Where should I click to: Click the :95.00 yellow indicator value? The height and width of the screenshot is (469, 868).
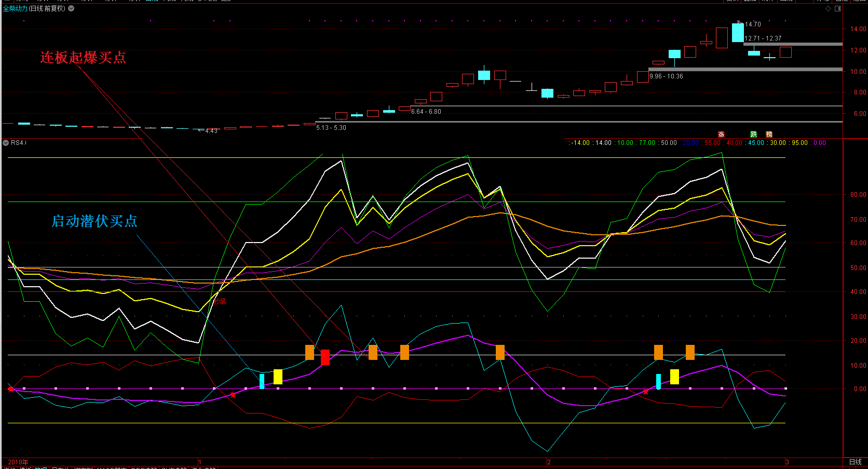coord(799,143)
